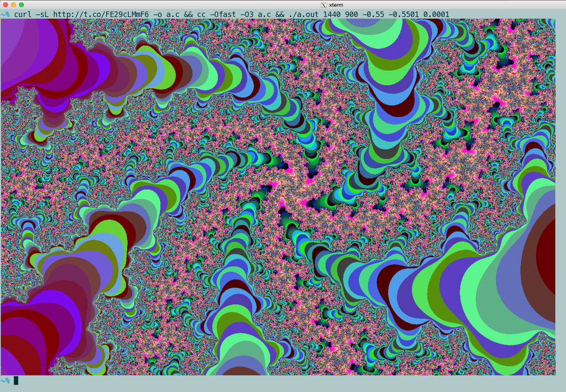
Task: Click the './a.out 1440 900' arguments text
Action: tap(323, 14)
